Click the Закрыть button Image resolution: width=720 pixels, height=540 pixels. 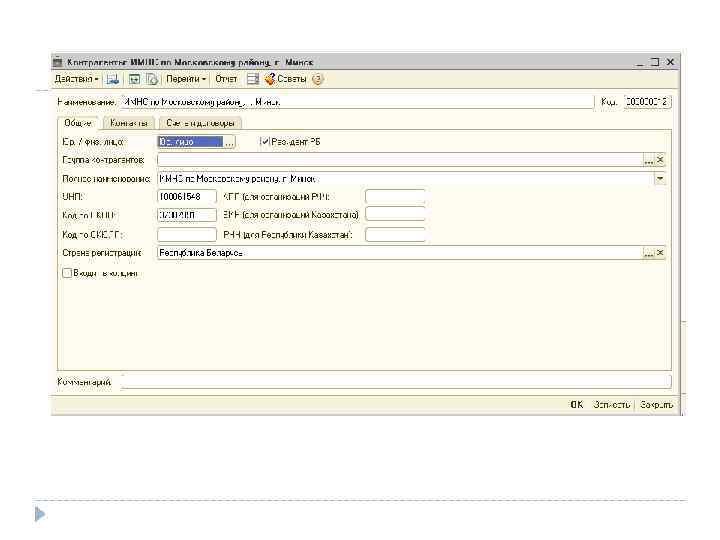[x=656, y=405]
